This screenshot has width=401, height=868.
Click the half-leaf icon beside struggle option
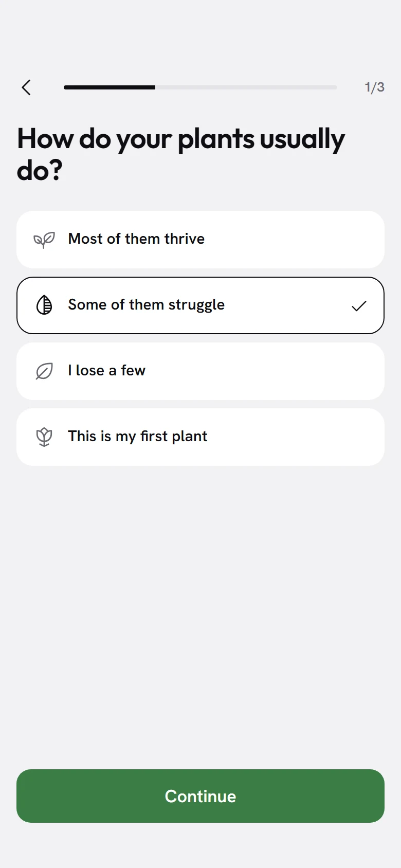click(44, 305)
